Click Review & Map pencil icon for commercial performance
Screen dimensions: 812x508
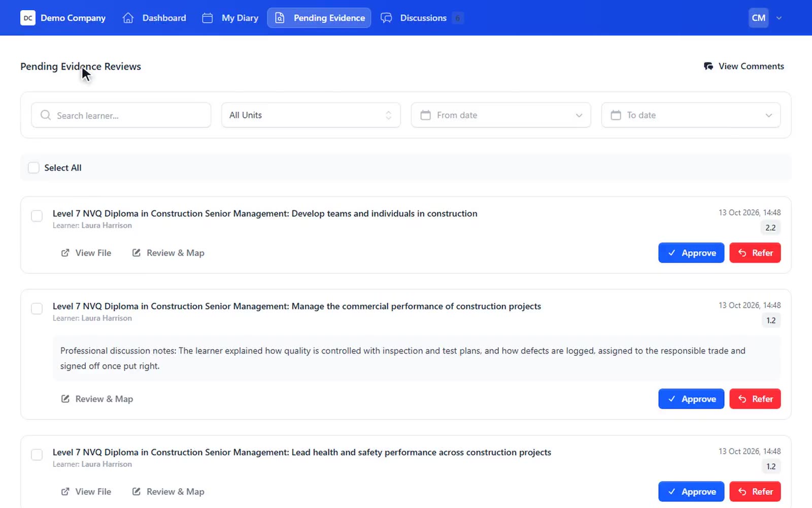click(x=65, y=399)
